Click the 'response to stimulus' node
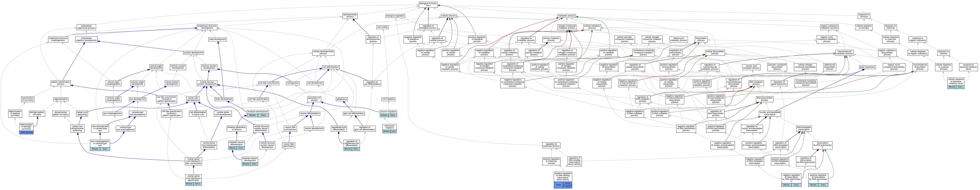The width and height of the screenshot is (980, 190). pos(864,16)
